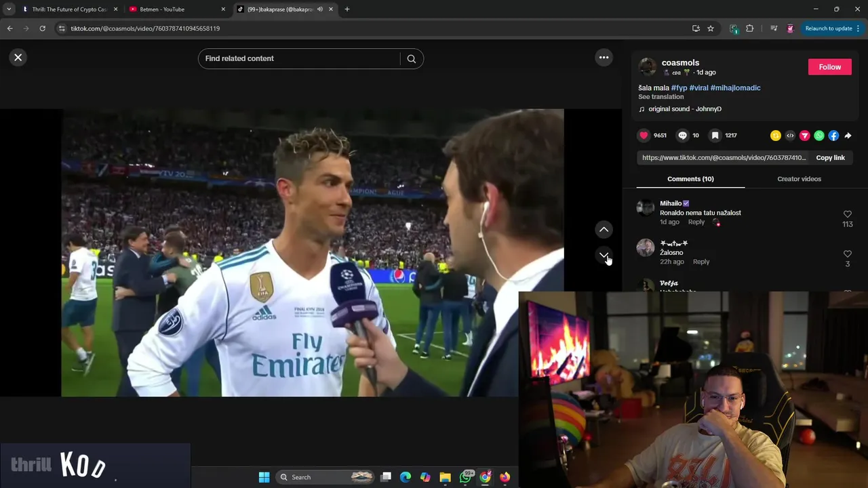
Task: Save video with bookmark icon
Action: [x=715, y=136]
